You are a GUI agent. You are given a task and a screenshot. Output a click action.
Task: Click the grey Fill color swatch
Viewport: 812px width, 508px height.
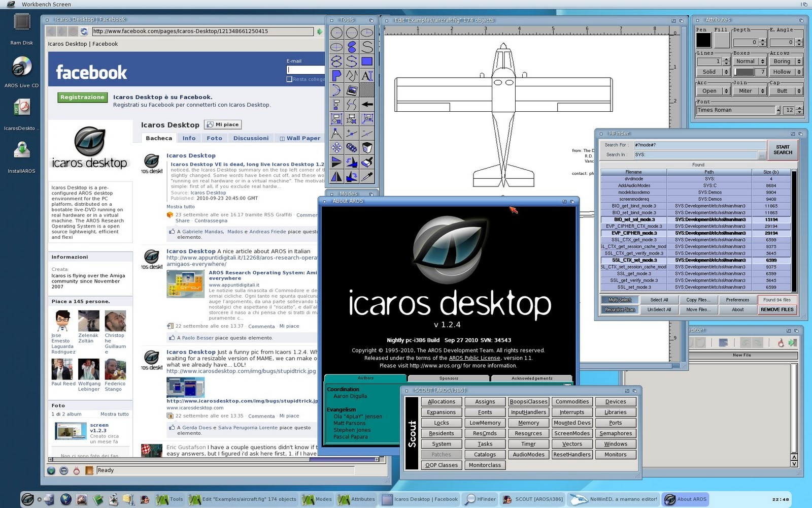tap(721, 40)
